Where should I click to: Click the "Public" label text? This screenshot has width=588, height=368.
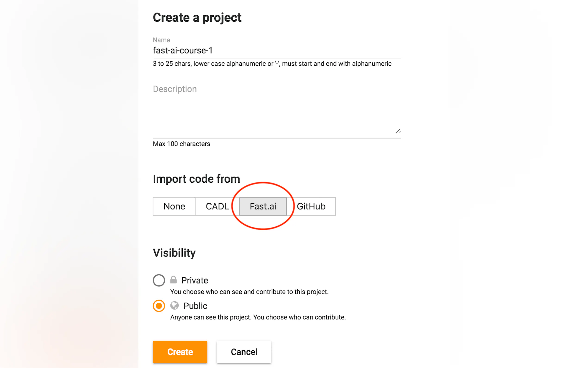click(x=195, y=306)
